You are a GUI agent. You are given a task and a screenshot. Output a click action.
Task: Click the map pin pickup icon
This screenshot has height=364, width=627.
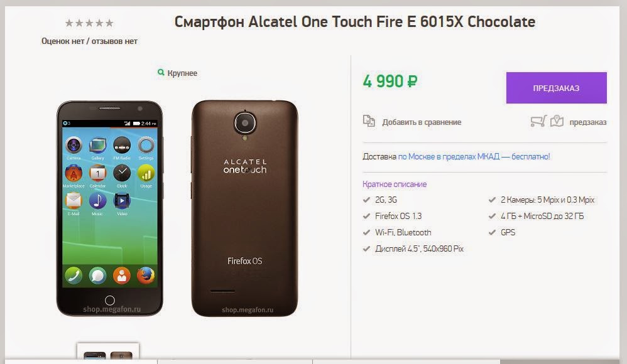[557, 121]
